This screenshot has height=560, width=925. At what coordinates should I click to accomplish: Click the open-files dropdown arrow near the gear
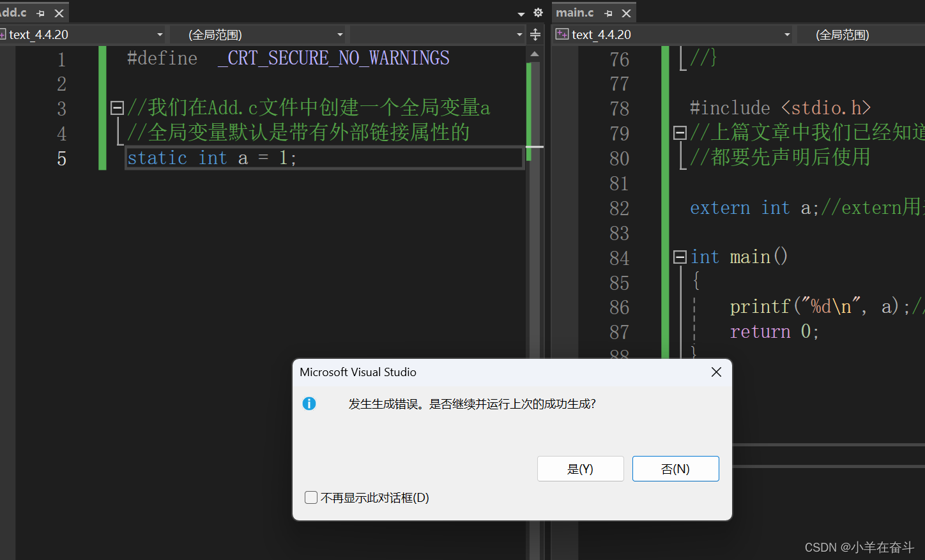tap(520, 12)
